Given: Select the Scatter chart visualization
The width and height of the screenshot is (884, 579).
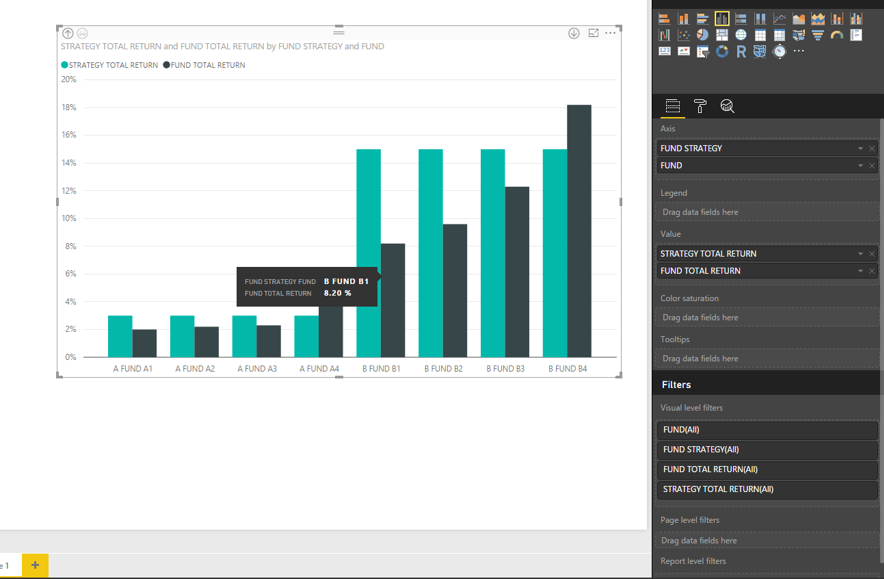Looking at the screenshot, I should [x=683, y=35].
